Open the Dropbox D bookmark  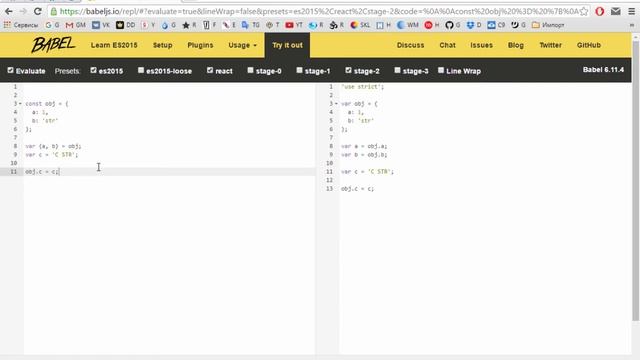[x=474, y=25]
